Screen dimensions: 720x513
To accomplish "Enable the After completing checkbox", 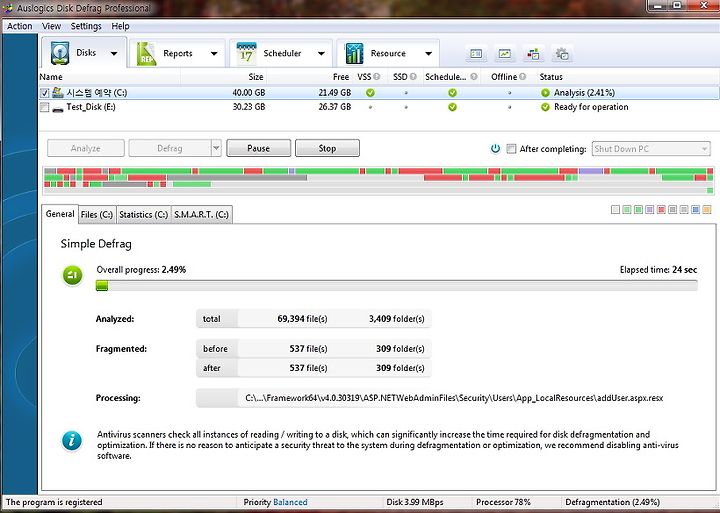I will (511, 148).
